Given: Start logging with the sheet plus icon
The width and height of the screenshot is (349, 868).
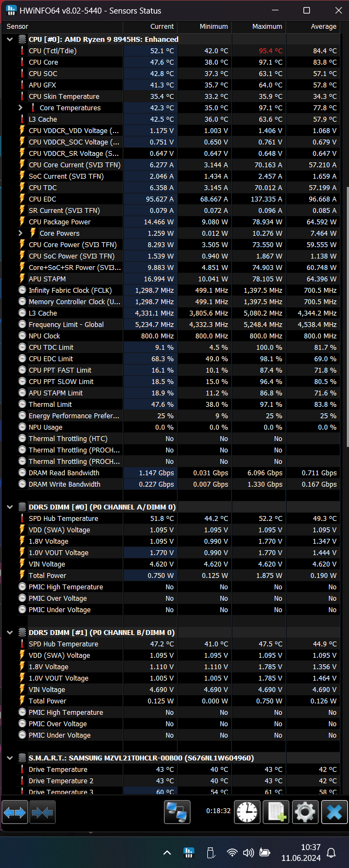Looking at the screenshot, I should (276, 813).
